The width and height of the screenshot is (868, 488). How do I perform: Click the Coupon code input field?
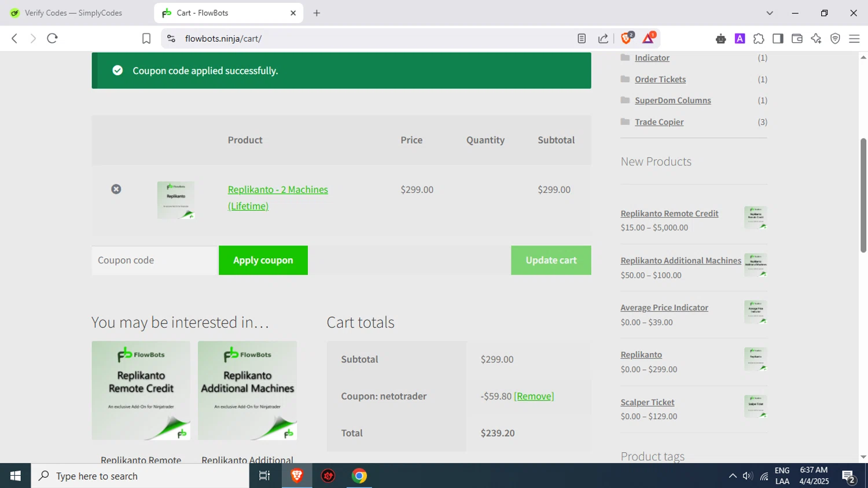(x=154, y=260)
